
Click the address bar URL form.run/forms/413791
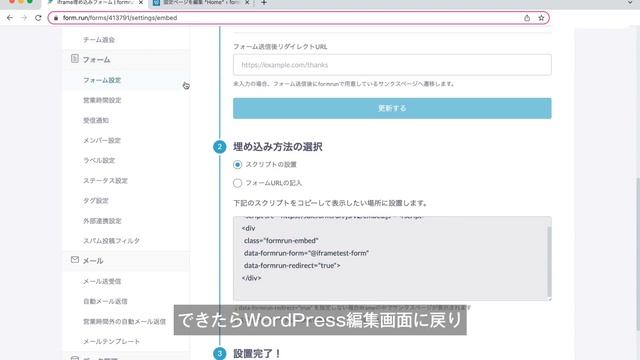(x=120, y=18)
